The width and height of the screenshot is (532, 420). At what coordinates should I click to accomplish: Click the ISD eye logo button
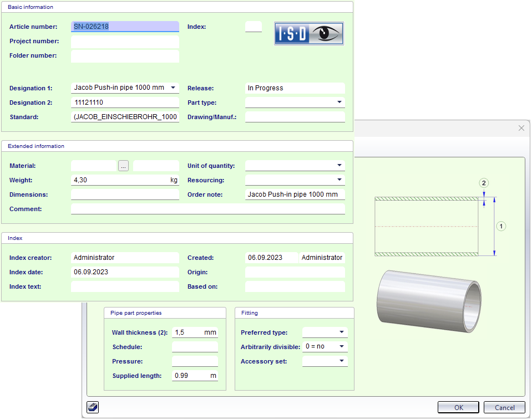point(309,34)
